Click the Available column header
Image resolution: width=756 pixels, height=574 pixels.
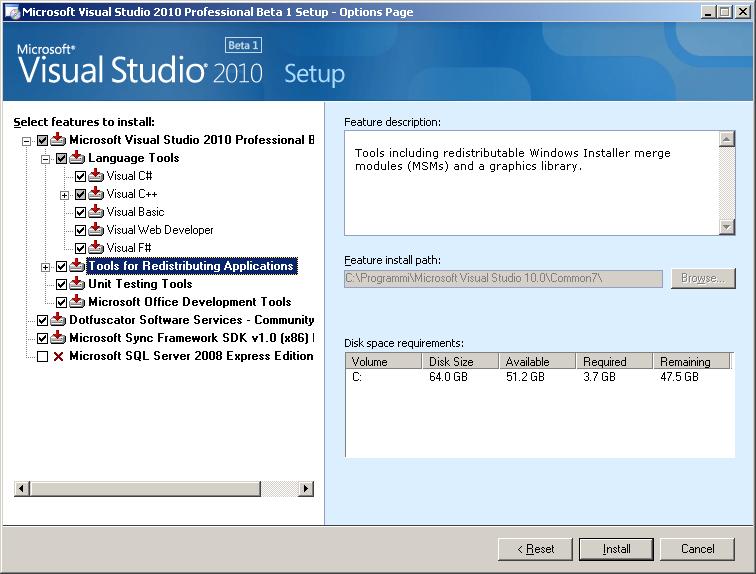[x=538, y=361]
